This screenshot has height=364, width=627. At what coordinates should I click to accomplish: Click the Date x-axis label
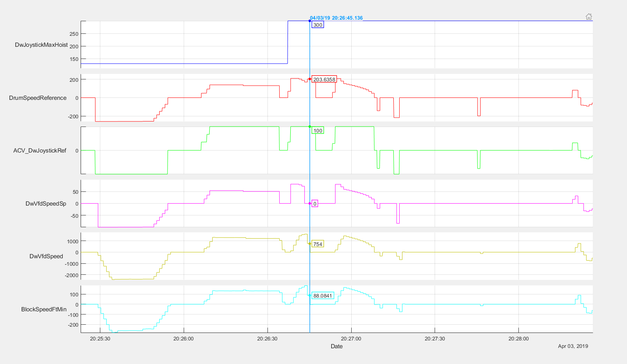click(x=336, y=346)
